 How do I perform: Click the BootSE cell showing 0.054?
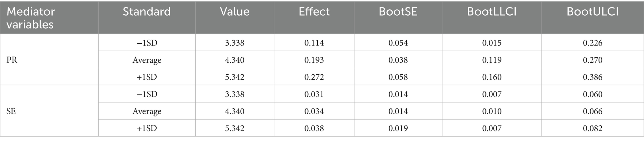pos(398,43)
